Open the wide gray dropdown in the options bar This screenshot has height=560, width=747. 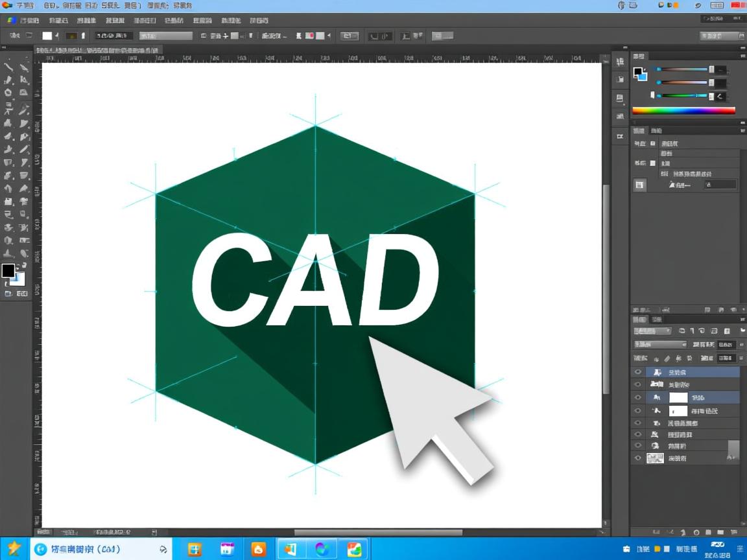(x=165, y=36)
